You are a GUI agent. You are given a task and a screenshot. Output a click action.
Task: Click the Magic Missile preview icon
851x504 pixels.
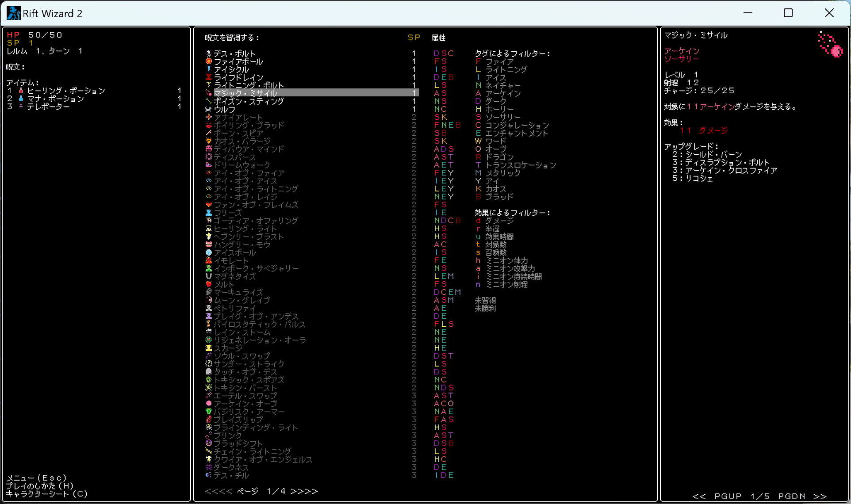point(830,44)
